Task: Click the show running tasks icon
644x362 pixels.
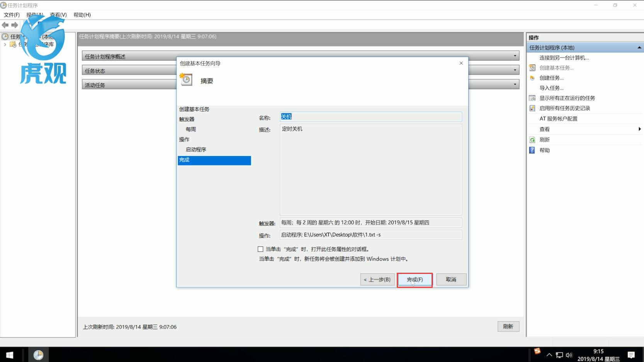Action: pos(532,98)
